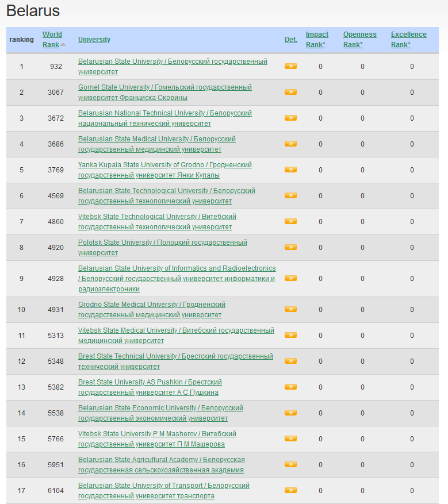Open details icon for Yanka Kupala State University
The image size is (448, 504).
tap(290, 170)
